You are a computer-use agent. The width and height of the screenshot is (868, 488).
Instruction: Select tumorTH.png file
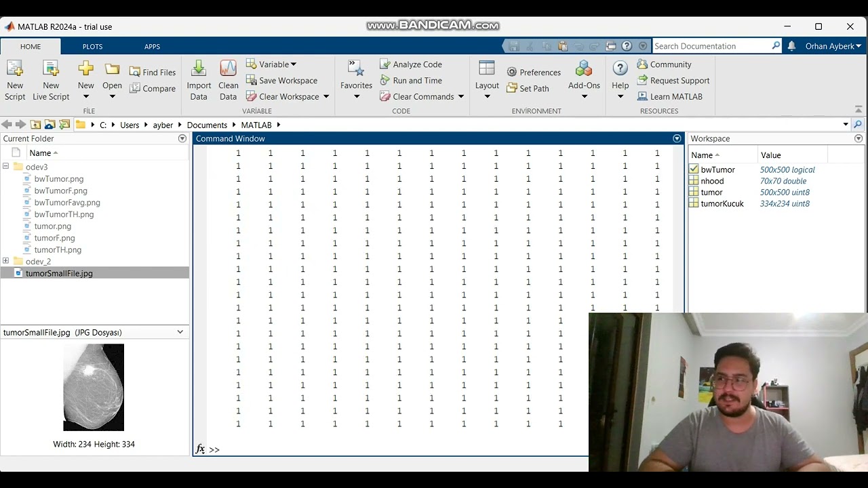pos(58,249)
